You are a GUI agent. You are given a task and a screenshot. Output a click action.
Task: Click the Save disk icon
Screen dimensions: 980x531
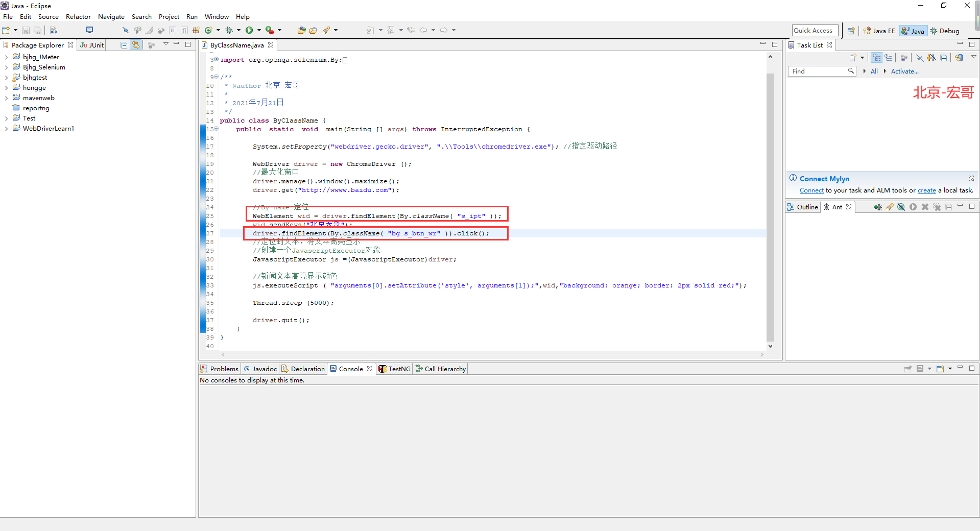(26, 30)
